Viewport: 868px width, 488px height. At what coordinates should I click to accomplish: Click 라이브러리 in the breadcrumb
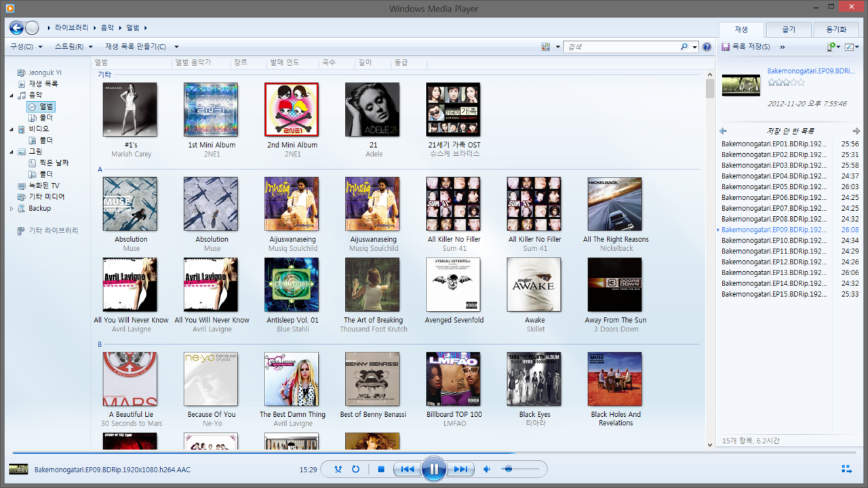(71, 28)
